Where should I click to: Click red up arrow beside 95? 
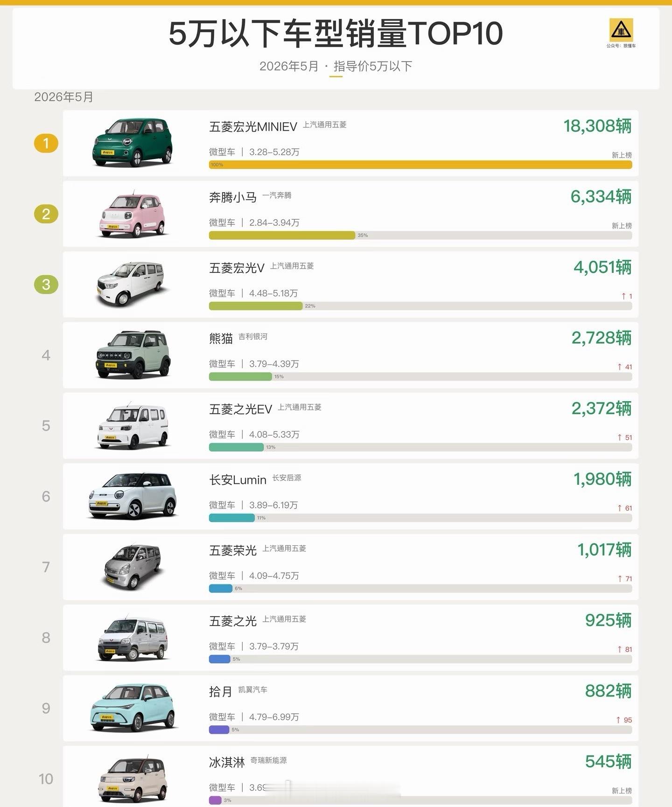click(618, 720)
